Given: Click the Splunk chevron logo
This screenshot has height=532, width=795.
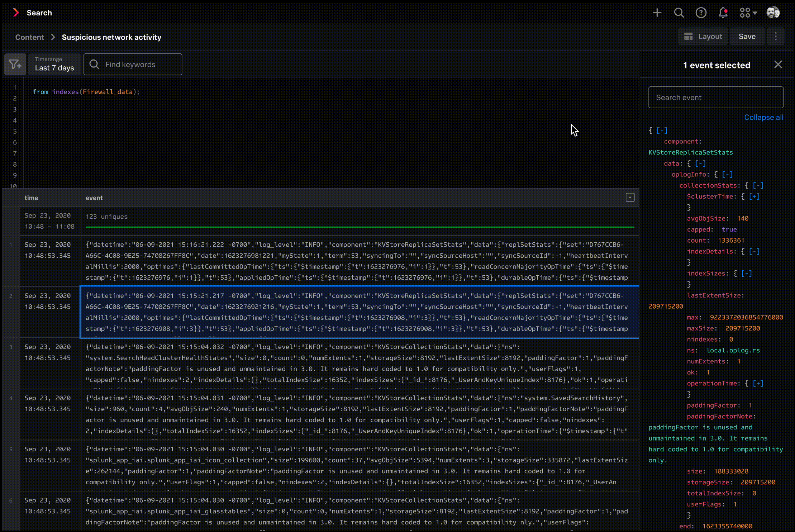Looking at the screenshot, I should pos(16,13).
